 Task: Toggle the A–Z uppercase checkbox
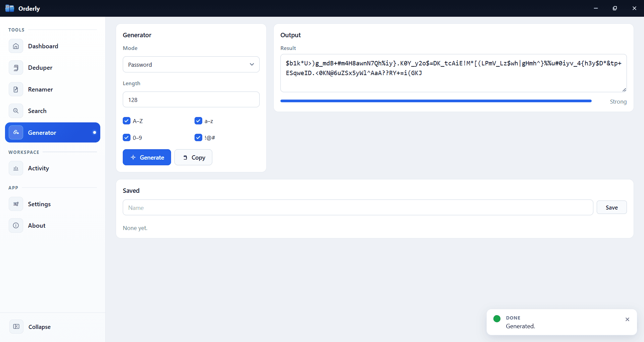point(126,121)
